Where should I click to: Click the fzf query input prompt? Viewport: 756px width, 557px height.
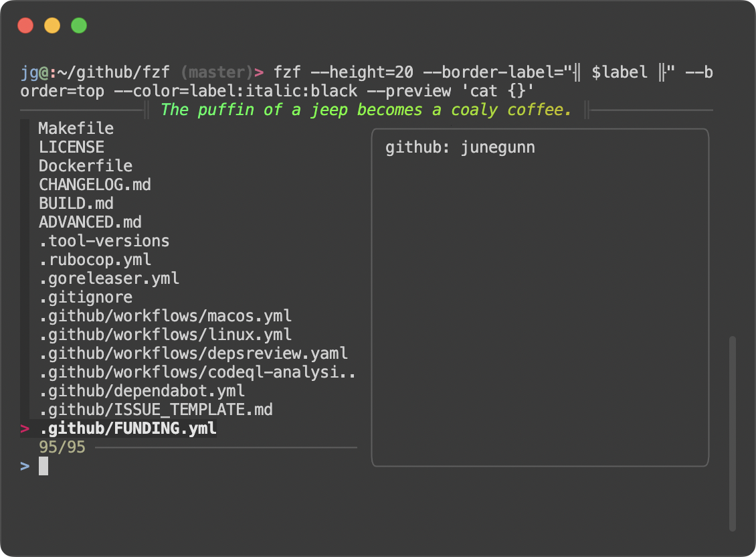click(43, 465)
